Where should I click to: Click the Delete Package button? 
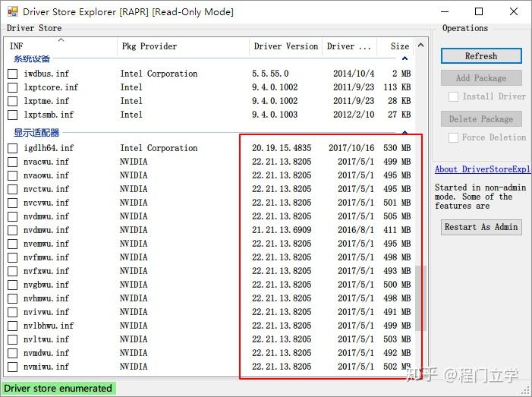(x=481, y=119)
